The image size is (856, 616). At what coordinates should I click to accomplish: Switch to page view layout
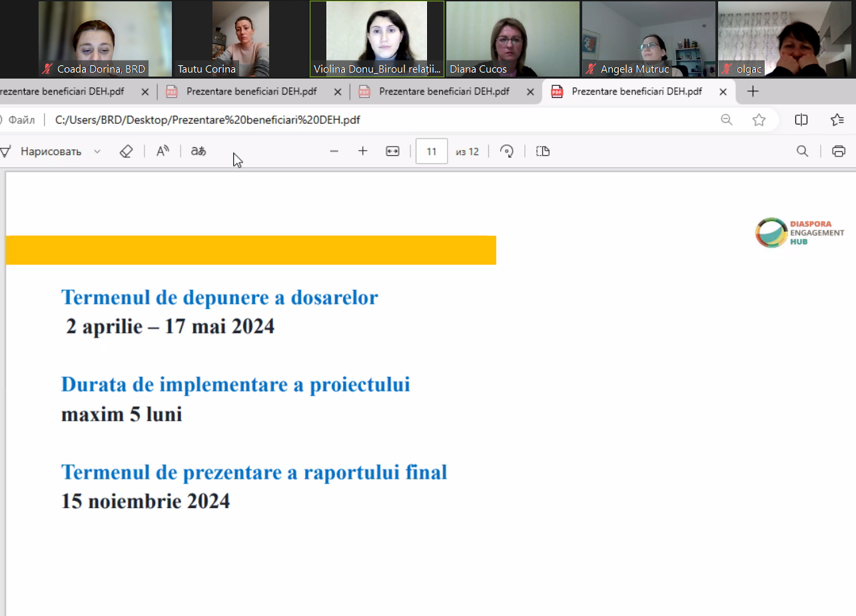(543, 152)
